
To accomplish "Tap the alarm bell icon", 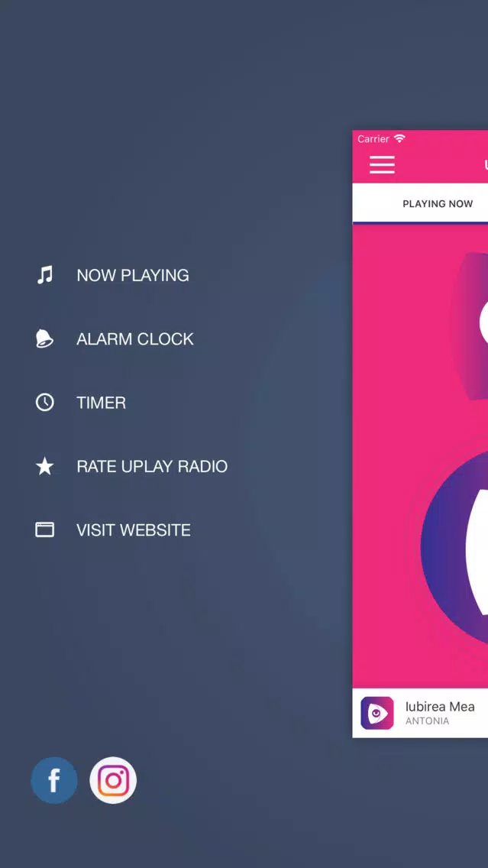I will click(x=45, y=338).
